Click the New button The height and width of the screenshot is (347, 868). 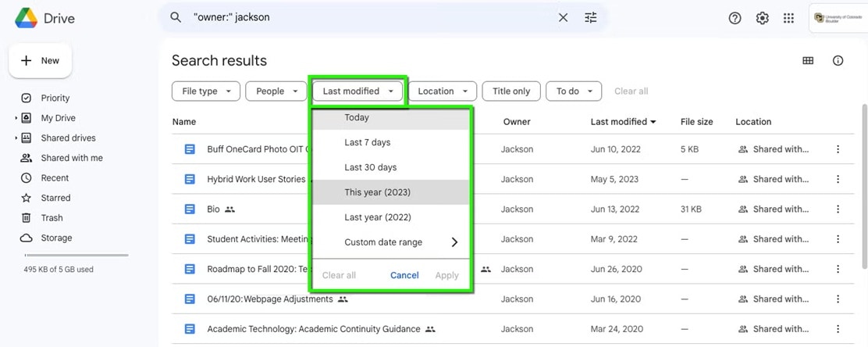click(41, 61)
